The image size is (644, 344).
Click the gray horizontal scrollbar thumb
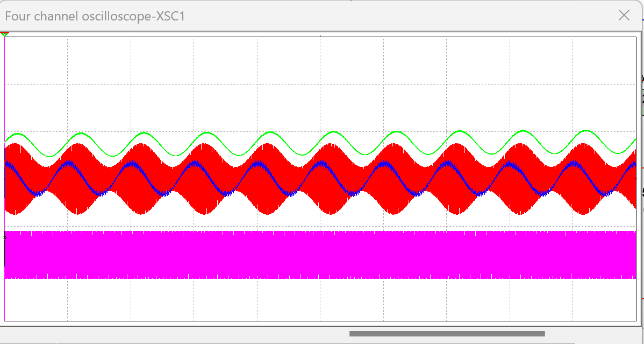coord(447,334)
